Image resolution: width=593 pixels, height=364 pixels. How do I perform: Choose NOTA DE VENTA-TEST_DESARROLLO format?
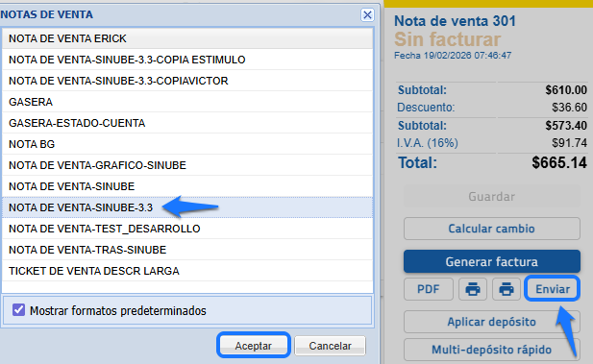(x=187, y=229)
